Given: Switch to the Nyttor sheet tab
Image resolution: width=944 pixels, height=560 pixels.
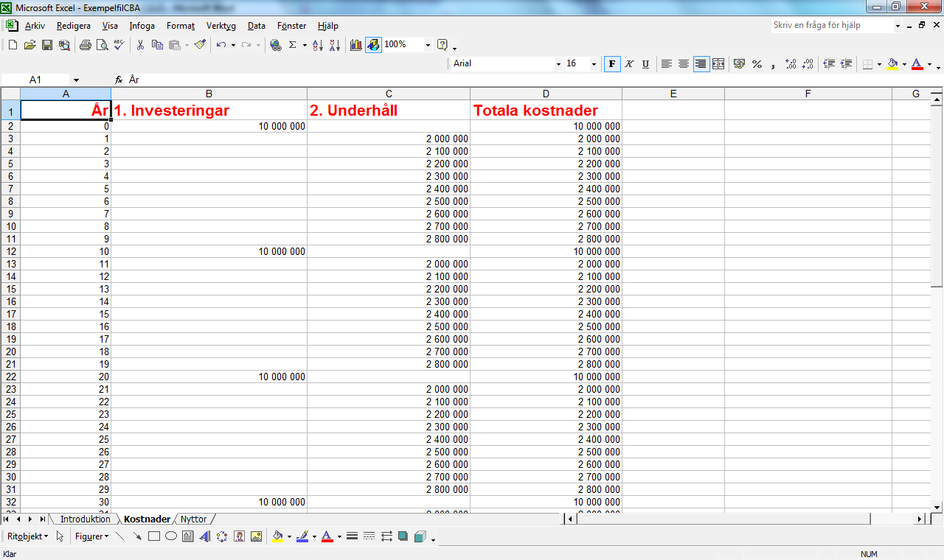Looking at the screenshot, I should (x=193, y=519).
